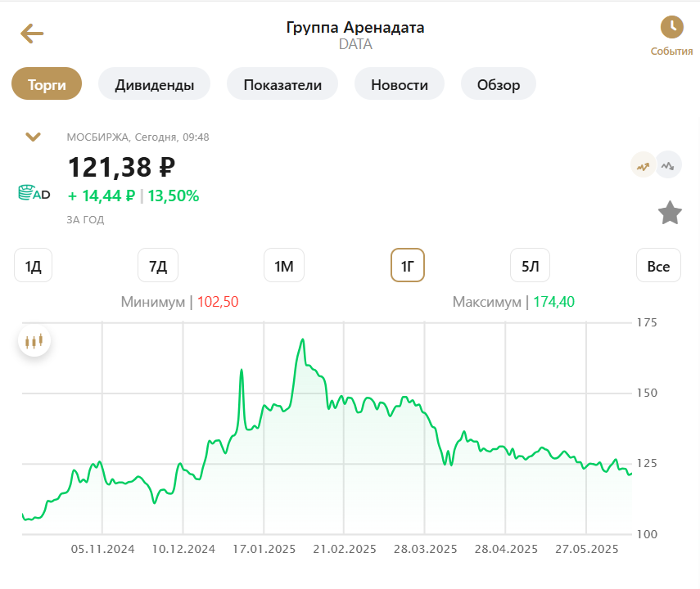Open the Торги tab
The image size is (700, 589).
point(47,84)
